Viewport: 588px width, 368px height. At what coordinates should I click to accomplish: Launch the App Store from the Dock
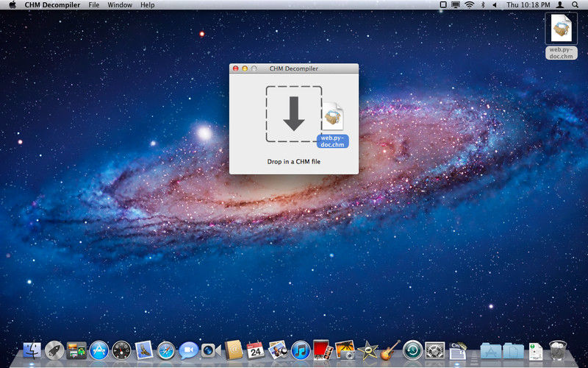pyautogui.click(x=99, y=350)
